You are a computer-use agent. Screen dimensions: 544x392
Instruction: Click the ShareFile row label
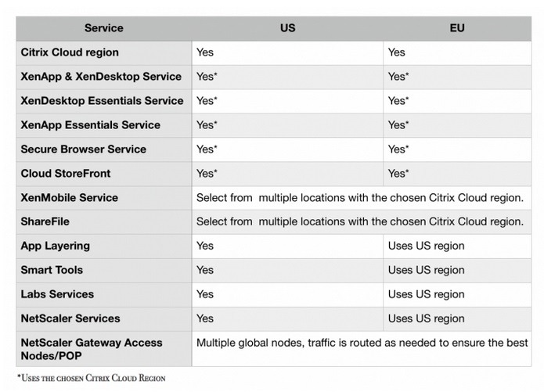(45, 221)
